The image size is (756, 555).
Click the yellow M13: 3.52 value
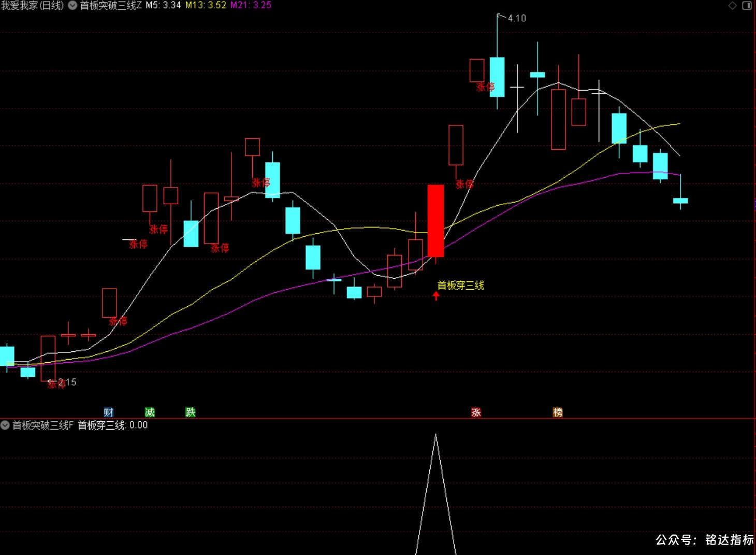(206, 5)
